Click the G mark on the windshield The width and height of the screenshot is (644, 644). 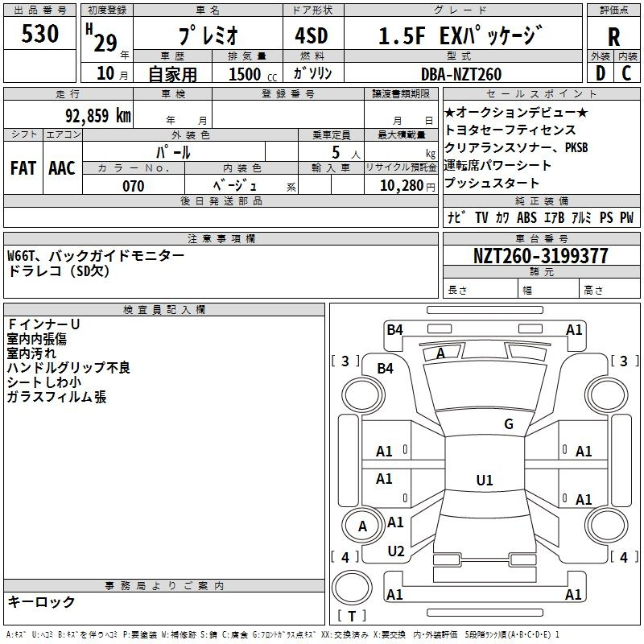coord(509,423)
